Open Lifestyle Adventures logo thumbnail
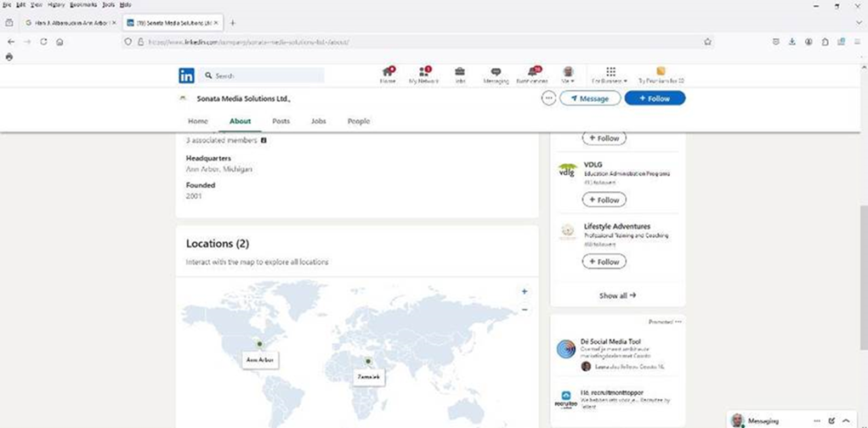The image size is (868, 428). 567,232
